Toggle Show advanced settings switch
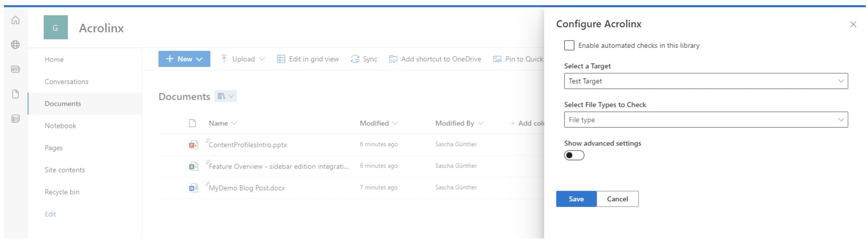The width and height of the screenshot is (868, 245). point(574,155)
